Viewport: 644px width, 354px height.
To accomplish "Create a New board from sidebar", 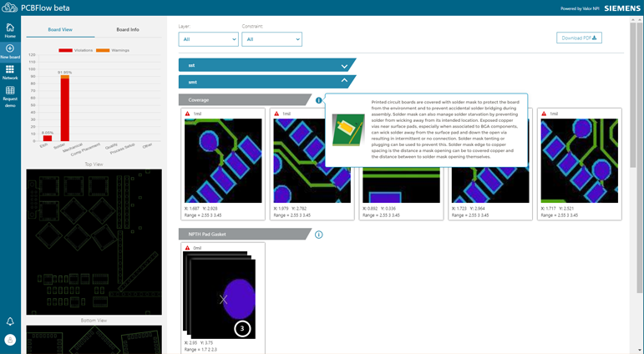I will [x=10, y=51].
